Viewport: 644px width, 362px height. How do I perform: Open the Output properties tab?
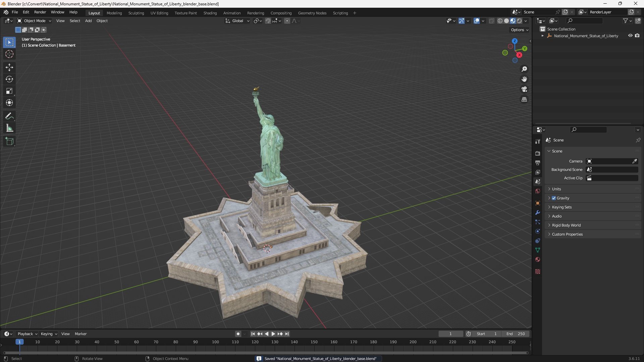pyautogui.click(x=538, y=163)
